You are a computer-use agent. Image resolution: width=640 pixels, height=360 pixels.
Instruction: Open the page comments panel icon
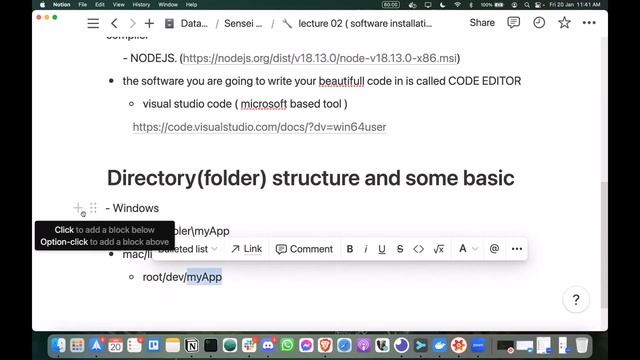pyautogui.click(x=513, y=22)
